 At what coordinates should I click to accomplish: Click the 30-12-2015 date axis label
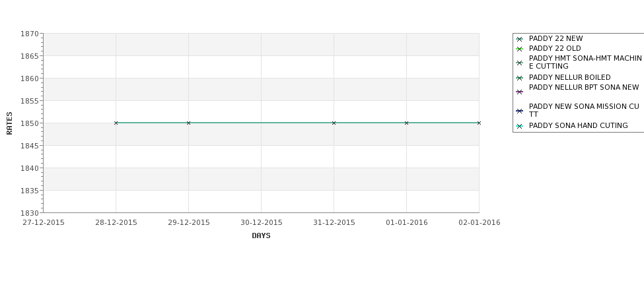coord(261,223)
